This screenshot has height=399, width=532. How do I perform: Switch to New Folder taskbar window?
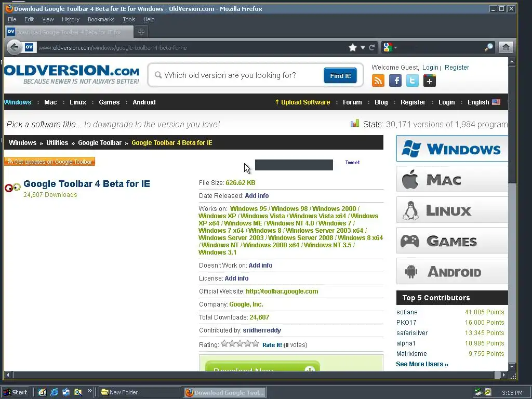coord(140,392)
